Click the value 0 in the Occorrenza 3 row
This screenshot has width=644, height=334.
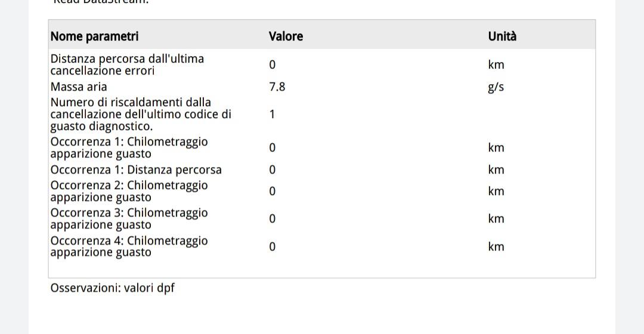273,218
